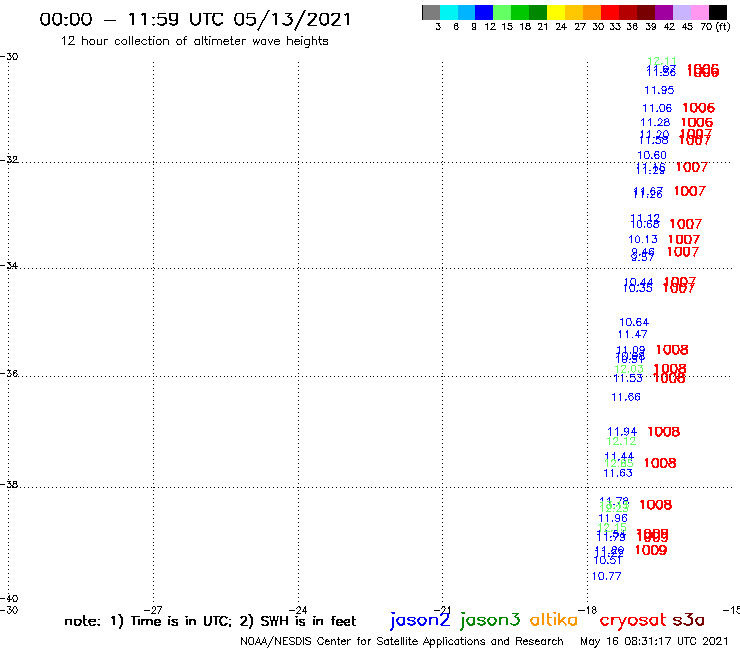740x650 pixels.
Task: Click the NOAA/NESDIS Center credit line
Action: click(x=402, y=641)
